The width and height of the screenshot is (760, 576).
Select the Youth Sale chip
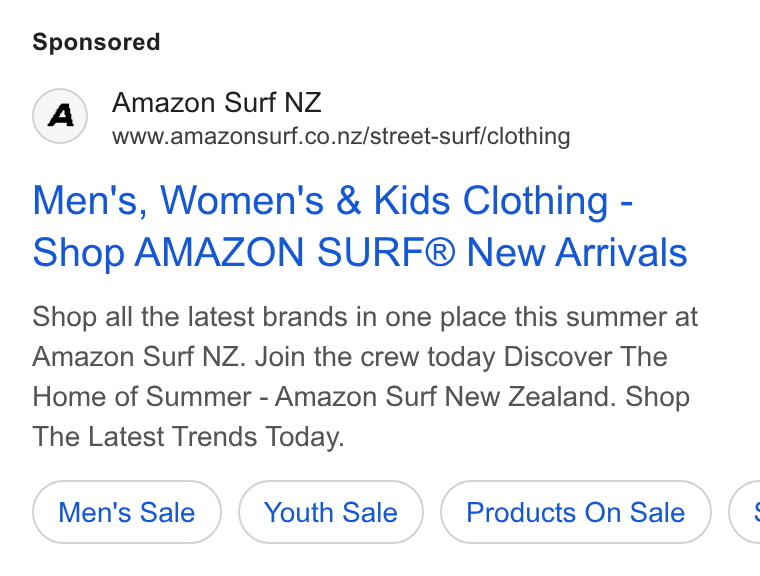(x=331, y=512)
